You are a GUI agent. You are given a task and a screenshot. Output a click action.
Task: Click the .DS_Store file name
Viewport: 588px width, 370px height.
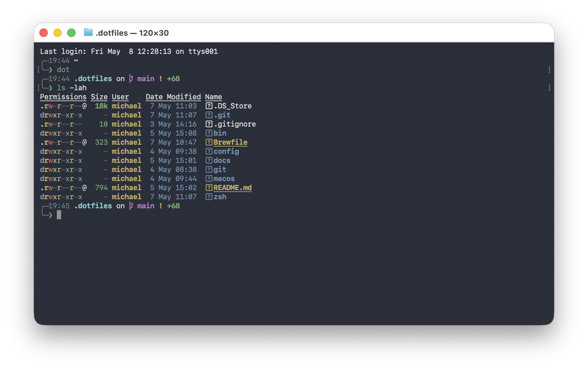[x=233, y=106]
